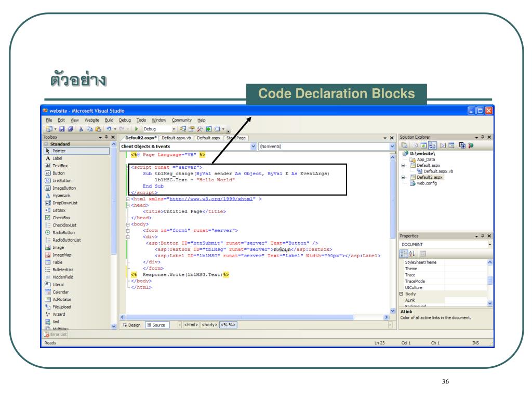Expand the Default2.aspx node in Solution Explorer
The height and width of the screenshot is (399, 532).
tap(403, 178)
